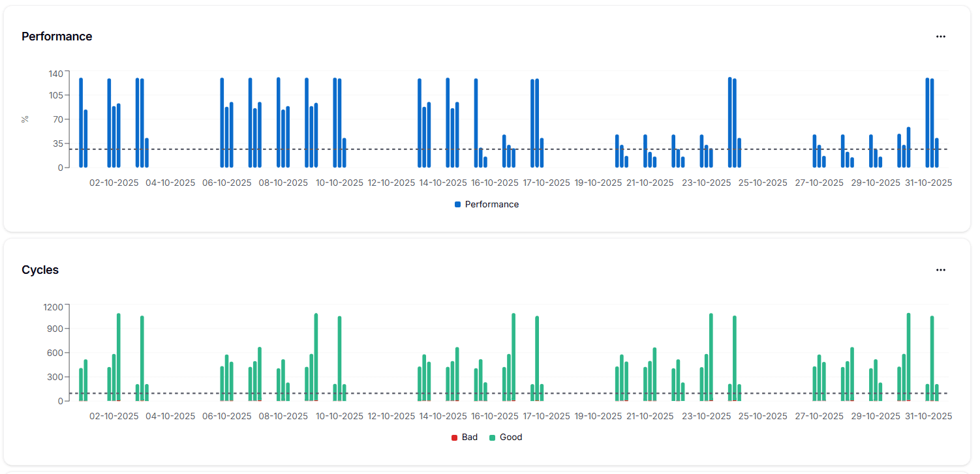Viewport: 980px width, 474px height.
Task: Click the green Good legend marker
Action: [494, 437]
